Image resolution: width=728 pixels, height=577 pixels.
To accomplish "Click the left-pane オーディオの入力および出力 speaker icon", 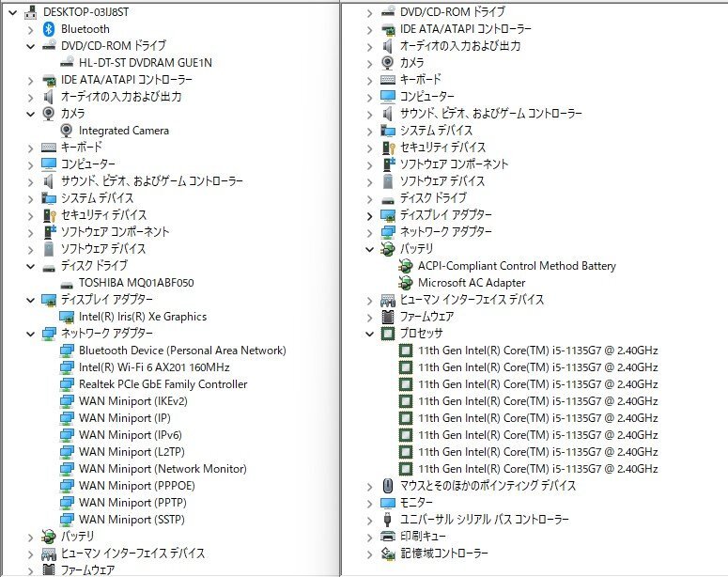I will (x=49, y=97).
